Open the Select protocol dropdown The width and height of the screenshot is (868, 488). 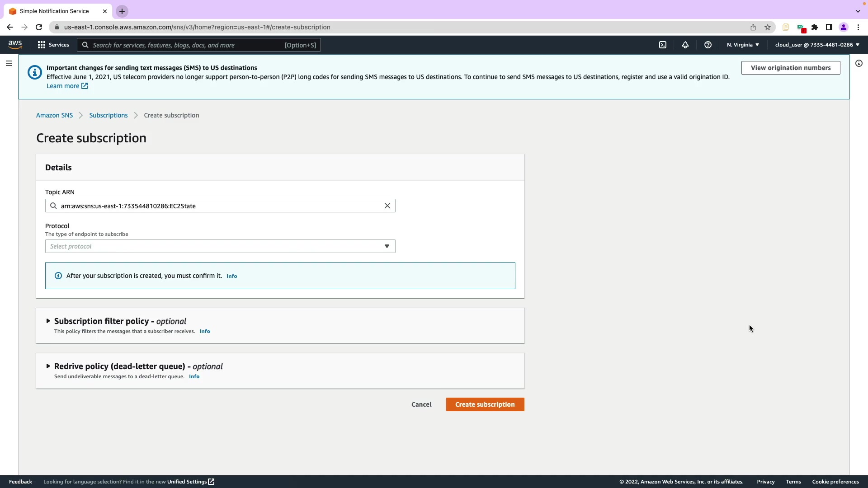(220, 246)
